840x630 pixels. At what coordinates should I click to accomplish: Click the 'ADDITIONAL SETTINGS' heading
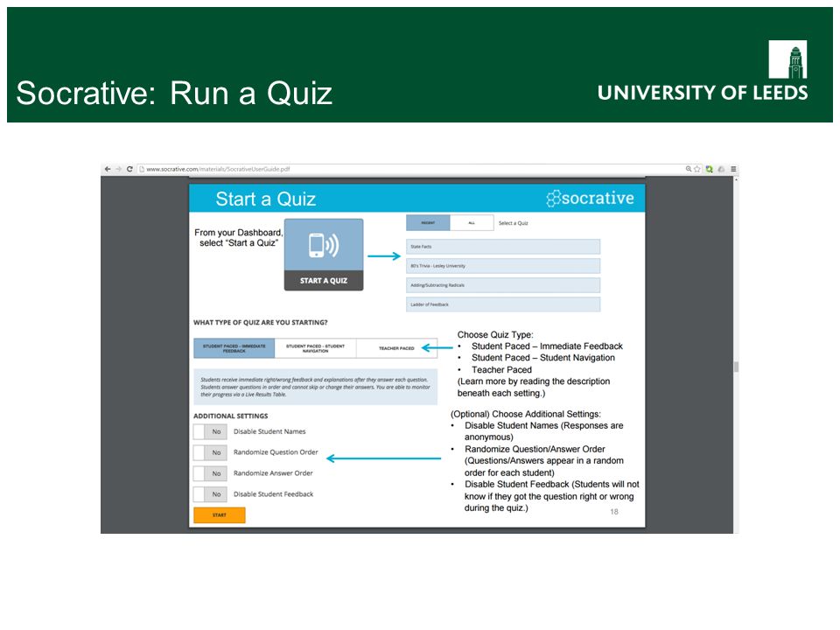[x=230, y=416]
